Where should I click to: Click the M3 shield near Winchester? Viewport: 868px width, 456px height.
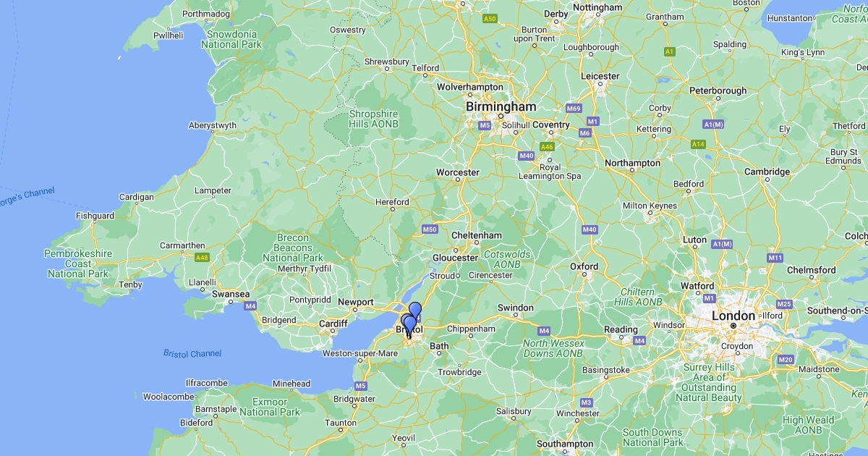586,402
